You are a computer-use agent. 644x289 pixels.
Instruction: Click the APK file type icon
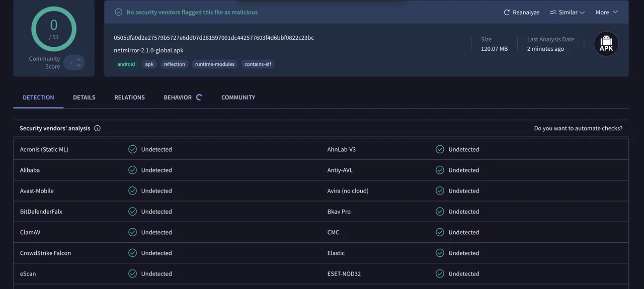(x=606, y=44)
